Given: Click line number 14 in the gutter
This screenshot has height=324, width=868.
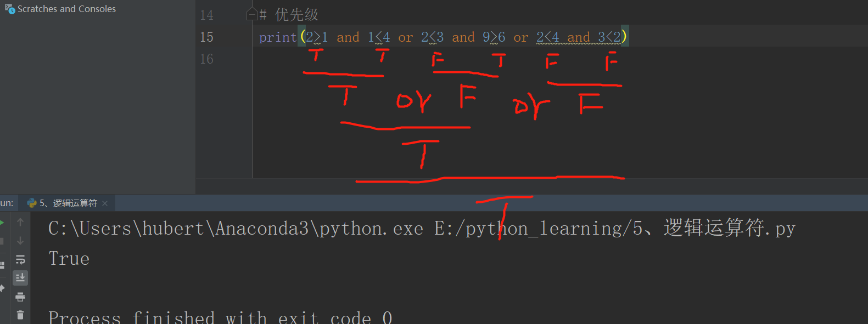Looking at the screenshot, I should click(206, 15).
